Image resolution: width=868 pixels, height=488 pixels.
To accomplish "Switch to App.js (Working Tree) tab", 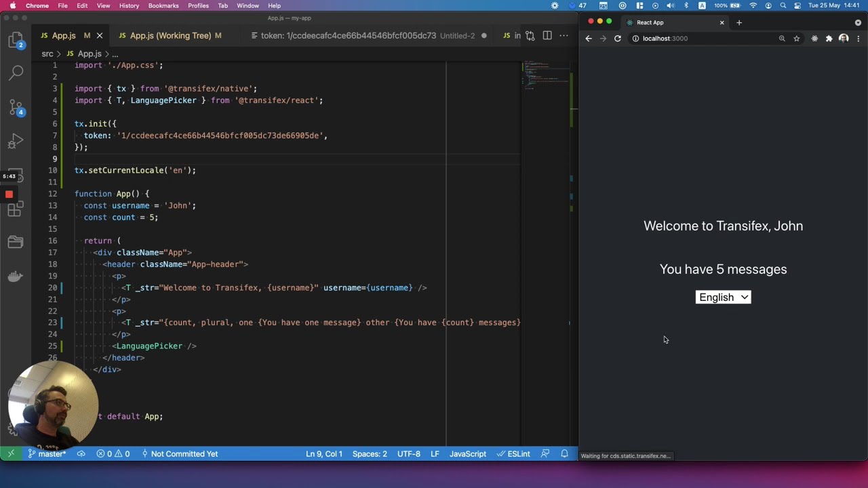I will pyautogui.click(x=170, y=35).
